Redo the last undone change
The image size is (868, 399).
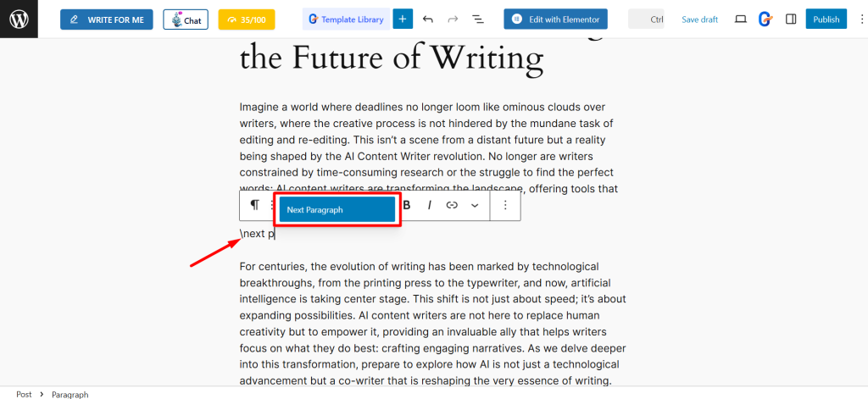coord(452,19)
